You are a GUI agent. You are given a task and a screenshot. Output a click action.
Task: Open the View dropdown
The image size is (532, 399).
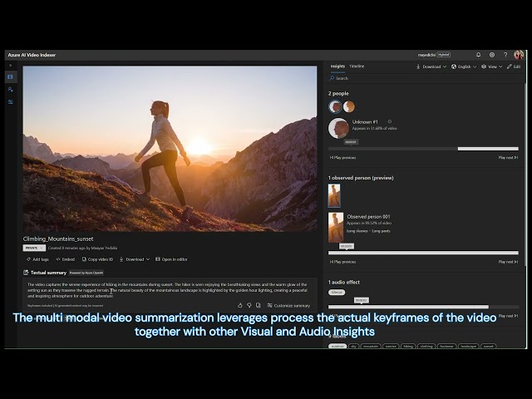[491, 66]
